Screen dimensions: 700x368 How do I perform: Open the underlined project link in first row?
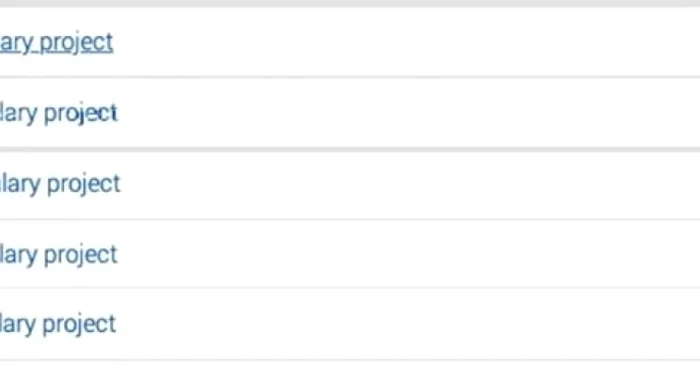pos(56,43)
